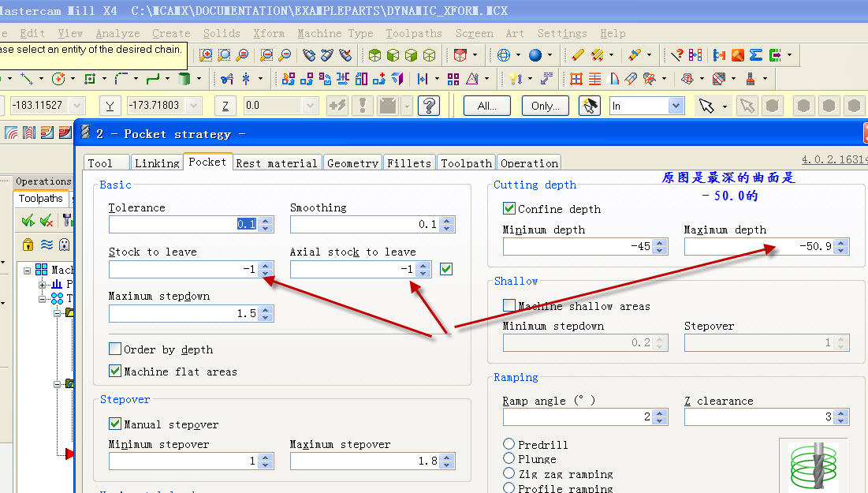Image resolution: width=868 pixels, height=493 pixels.
Task: Switch to the Fillets tab
Action: [408, 162]
